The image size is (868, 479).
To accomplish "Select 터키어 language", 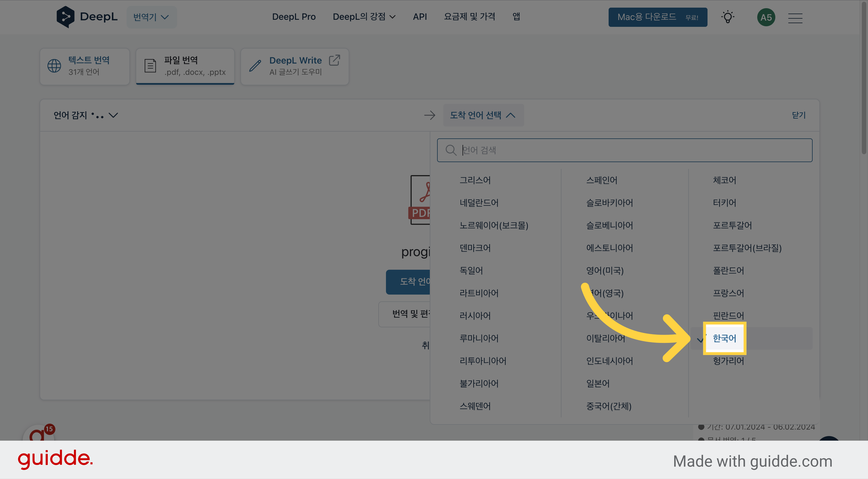I will click(x=724, y=203).
